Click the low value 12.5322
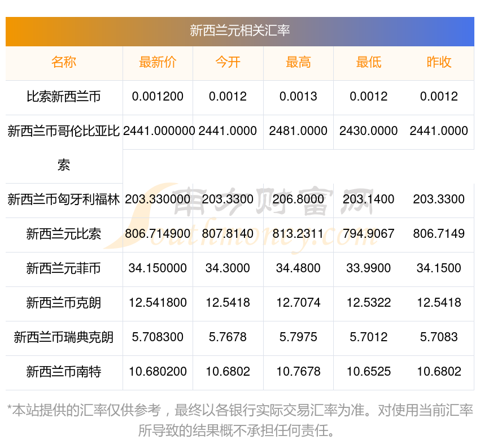The image size is (480, 448). tap(369, 303)
